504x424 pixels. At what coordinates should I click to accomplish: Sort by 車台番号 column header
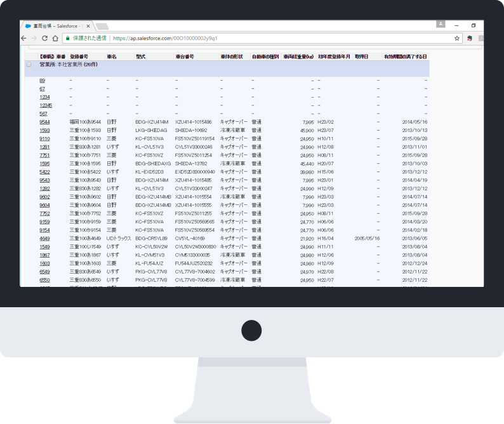click(185, 56)
